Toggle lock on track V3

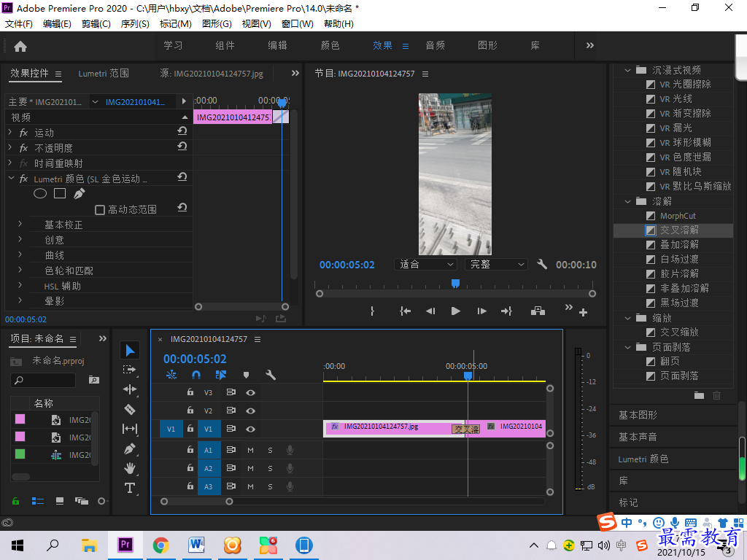tap(190, 392)
